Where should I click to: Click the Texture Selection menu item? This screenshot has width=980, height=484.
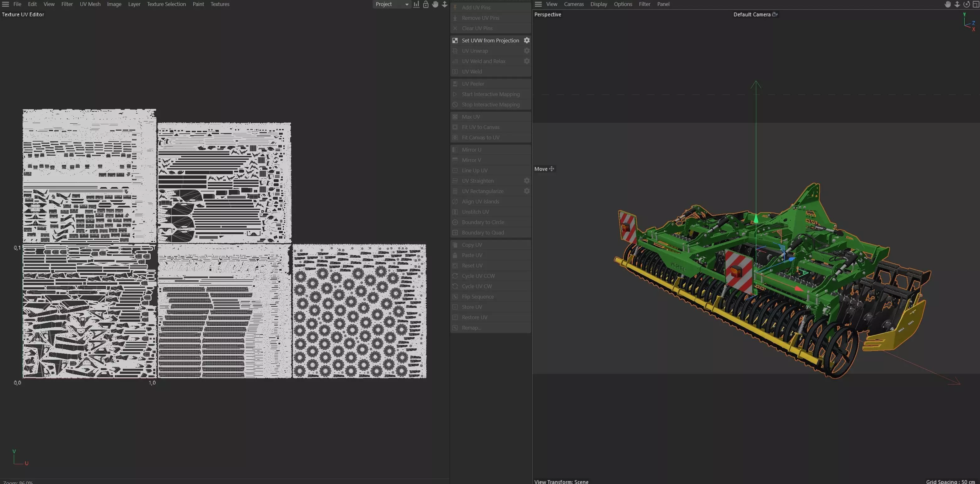[x=166, y=4]
